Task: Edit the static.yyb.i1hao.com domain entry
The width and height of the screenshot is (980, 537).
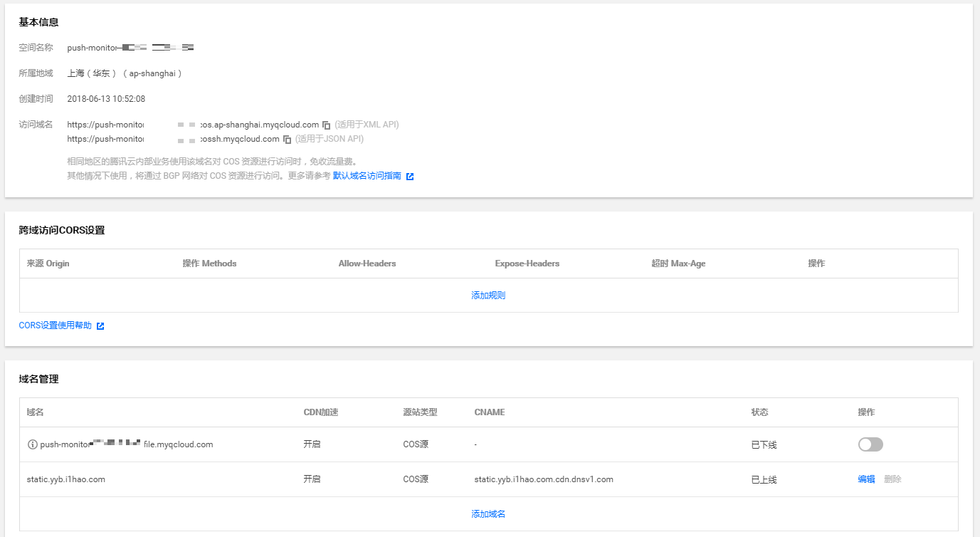Action: pyautogui.click(x=866, y=479)
